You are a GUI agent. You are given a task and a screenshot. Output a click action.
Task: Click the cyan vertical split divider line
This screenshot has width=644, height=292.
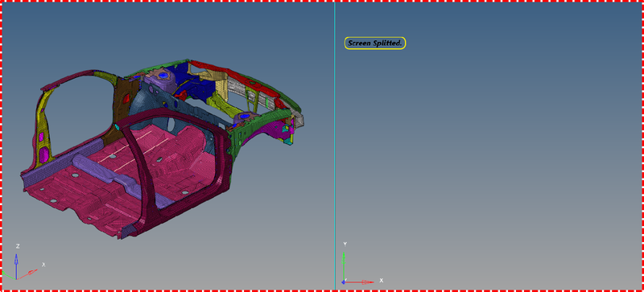(335, 146)
